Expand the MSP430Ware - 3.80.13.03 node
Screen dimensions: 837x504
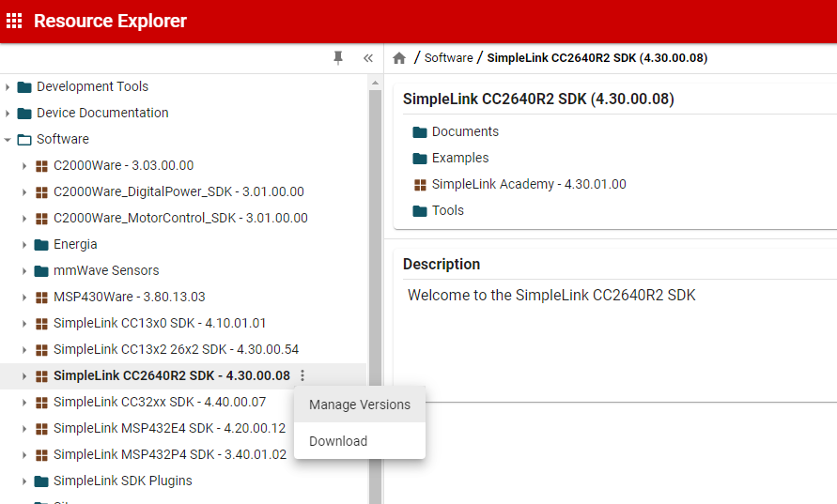(24, 298)
